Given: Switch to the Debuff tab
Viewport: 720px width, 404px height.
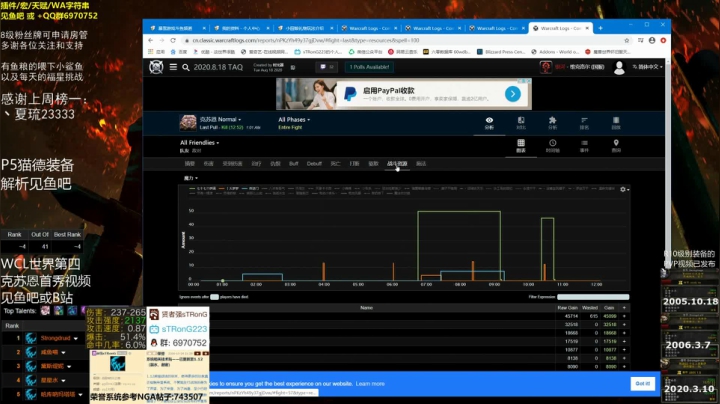Looking at the screenshot, I should tap(314, 164).
